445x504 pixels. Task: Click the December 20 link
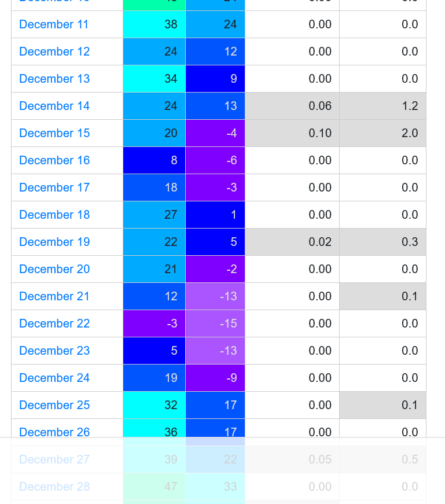54,269
